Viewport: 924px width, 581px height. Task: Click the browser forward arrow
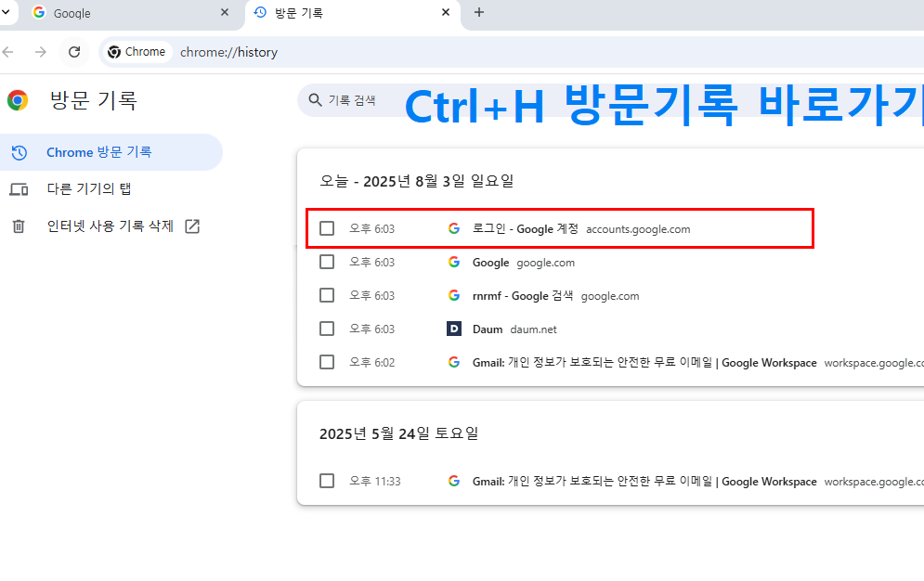(x=41, y=52)
